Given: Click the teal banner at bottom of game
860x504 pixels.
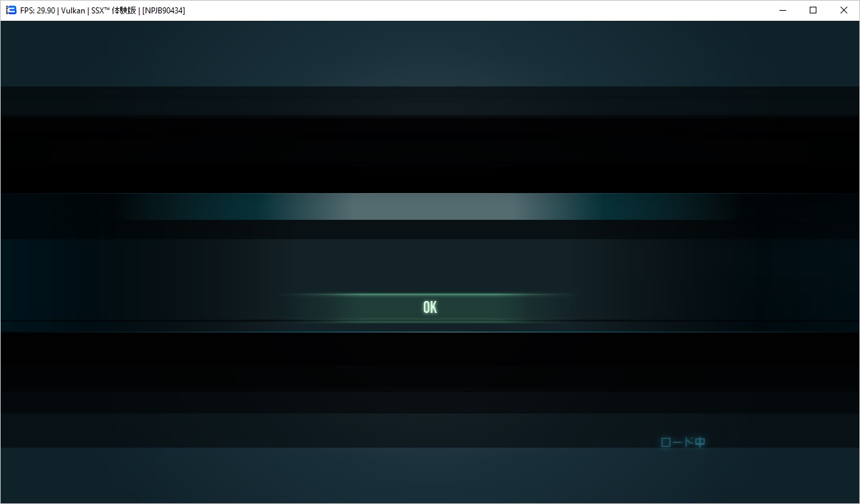Looking at the screenshot, I should tap(429, 475).
